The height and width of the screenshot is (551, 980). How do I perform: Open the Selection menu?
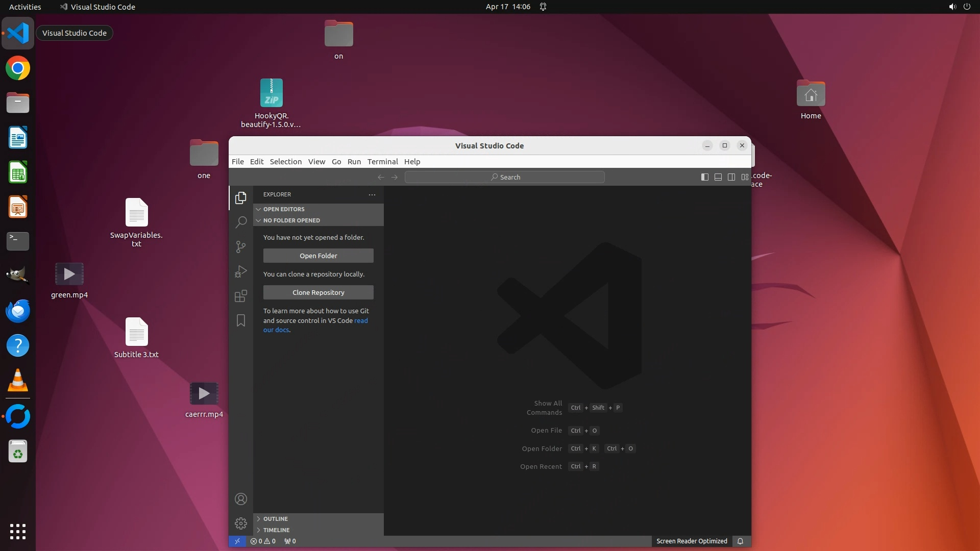(x=285, y=162)
